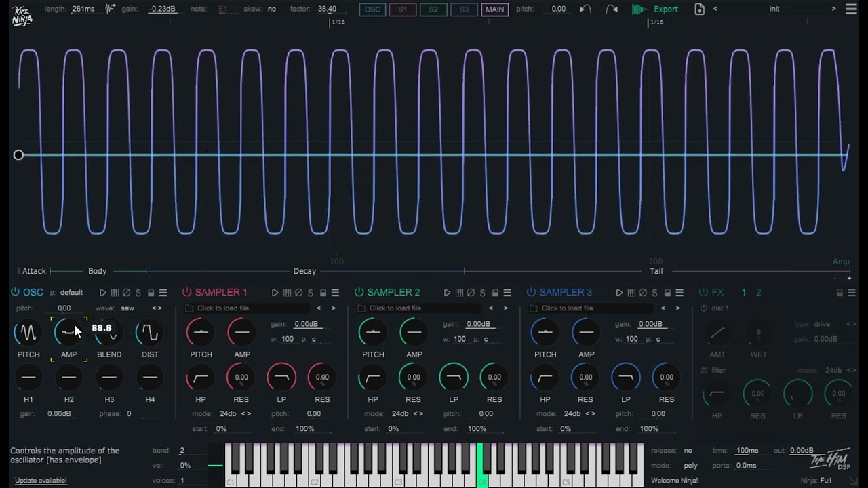Cycle the OSC wave type arrows
The height and width of the screenshot is (488, 868).
pos(157,308)
